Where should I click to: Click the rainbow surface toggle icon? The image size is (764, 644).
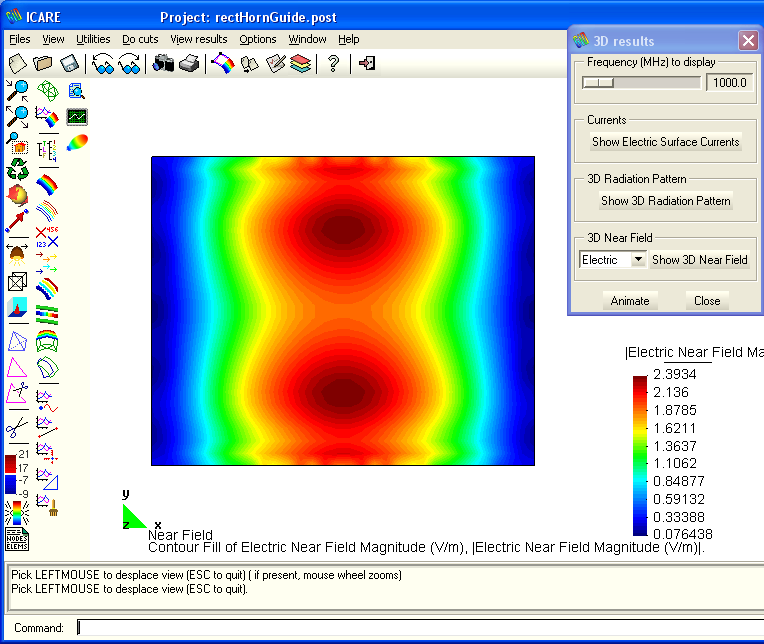click(223, 64)
